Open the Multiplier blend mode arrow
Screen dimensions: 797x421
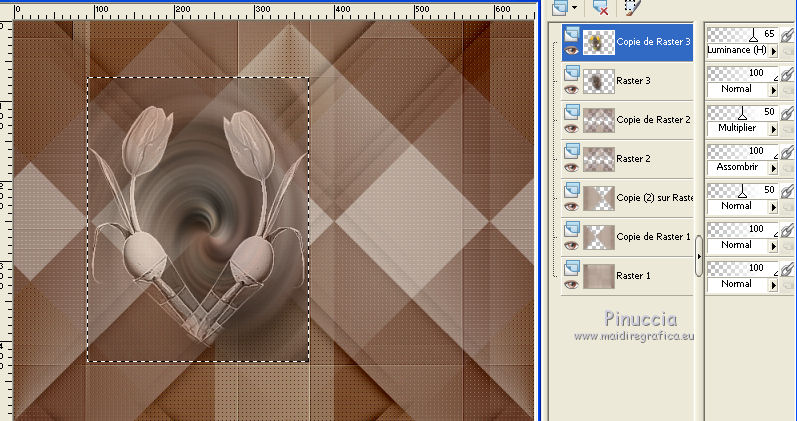click(x=774, y=129)
